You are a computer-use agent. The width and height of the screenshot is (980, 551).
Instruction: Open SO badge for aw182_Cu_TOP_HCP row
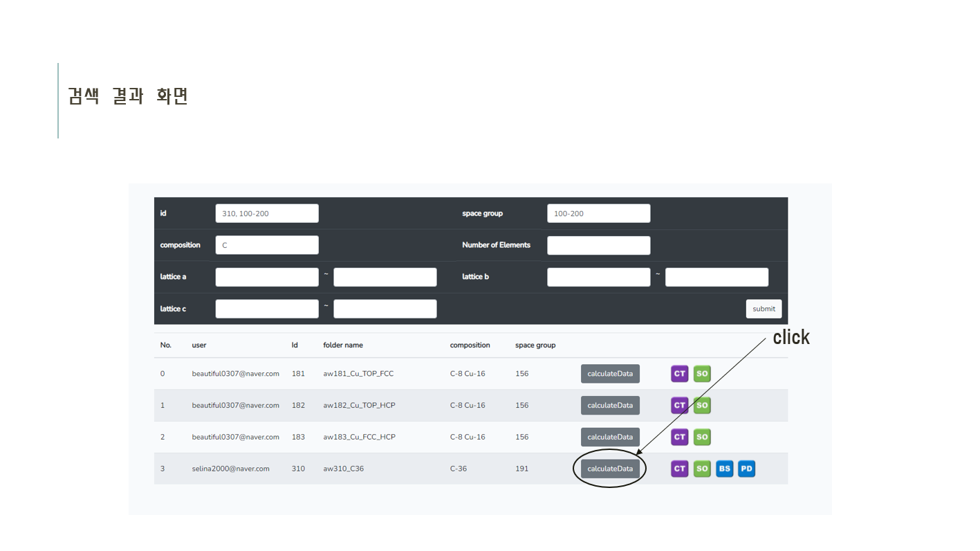point(702,406)
